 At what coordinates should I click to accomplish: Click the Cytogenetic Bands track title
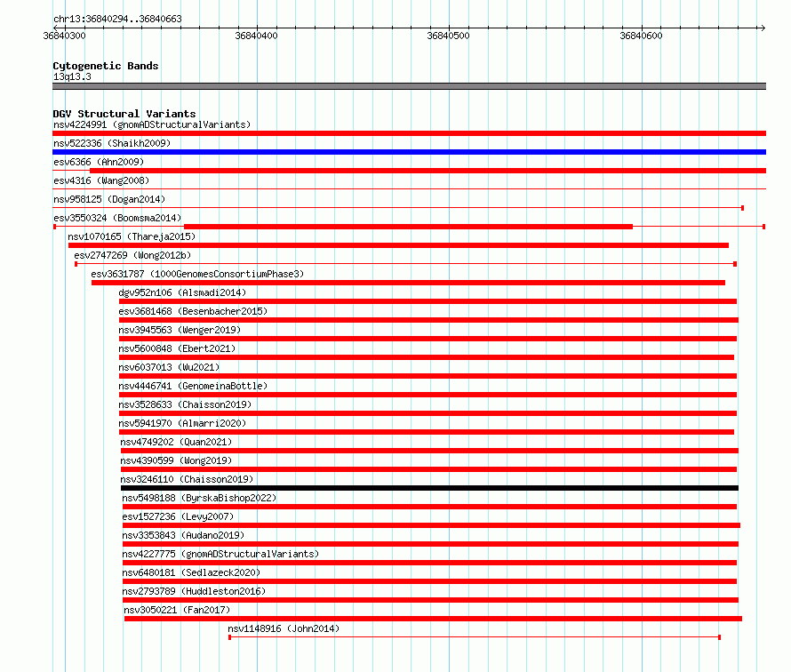pos(106,66)
